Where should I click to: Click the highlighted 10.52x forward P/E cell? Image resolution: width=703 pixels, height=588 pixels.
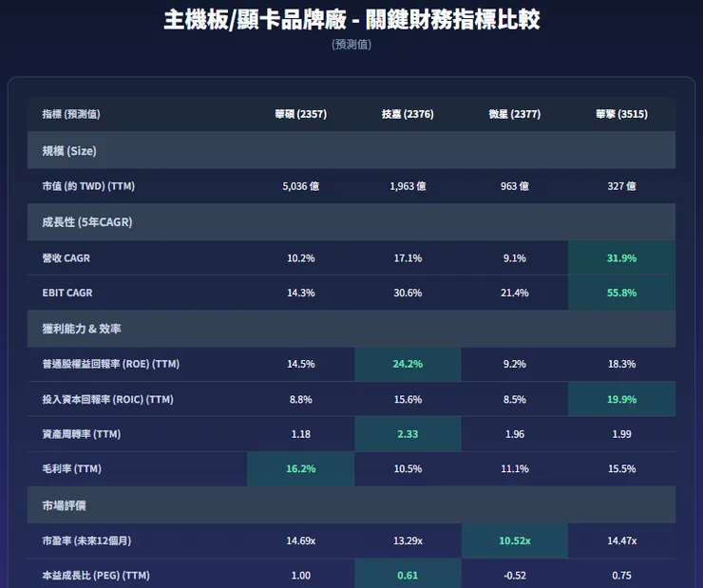pyautogui.click(x=515, y=541)
